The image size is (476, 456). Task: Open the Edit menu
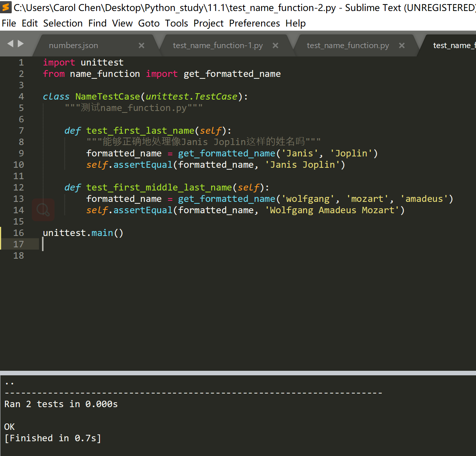point(30,23)
